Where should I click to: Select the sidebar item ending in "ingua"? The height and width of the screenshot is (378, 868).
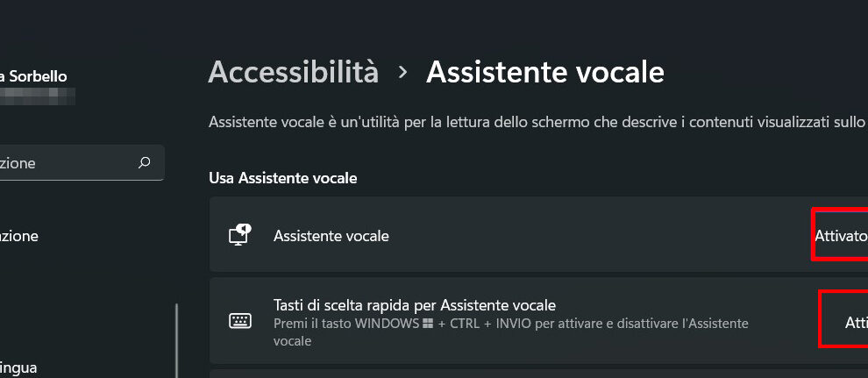tap(18, 367)
